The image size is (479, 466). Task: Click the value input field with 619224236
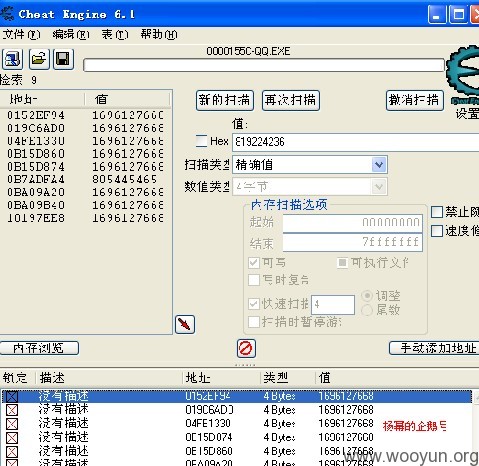tap(356, 142)
